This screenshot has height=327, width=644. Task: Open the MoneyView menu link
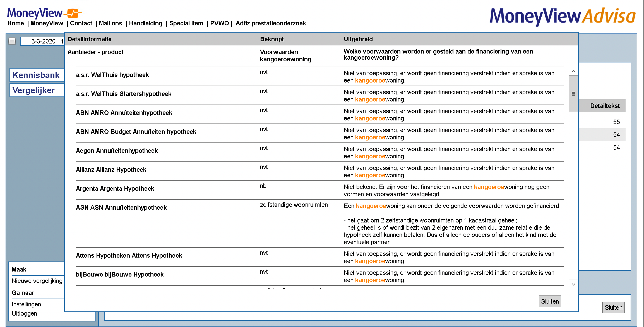point(47,23)
